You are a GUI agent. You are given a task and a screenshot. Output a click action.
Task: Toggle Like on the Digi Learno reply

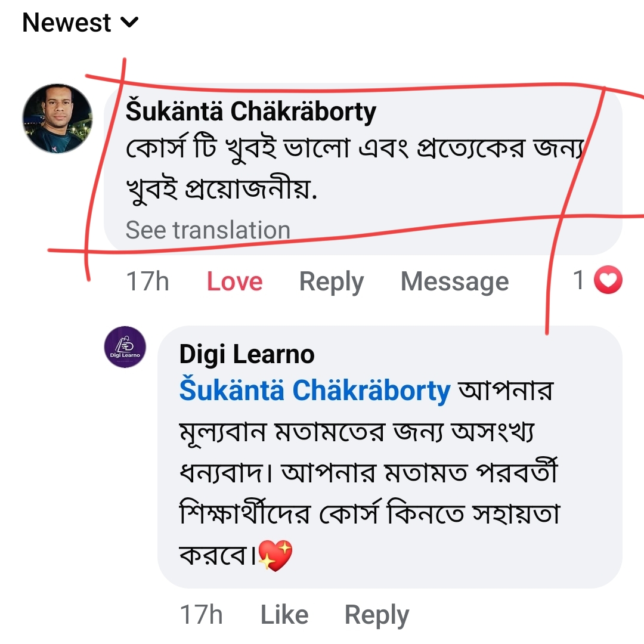[284, 615]
